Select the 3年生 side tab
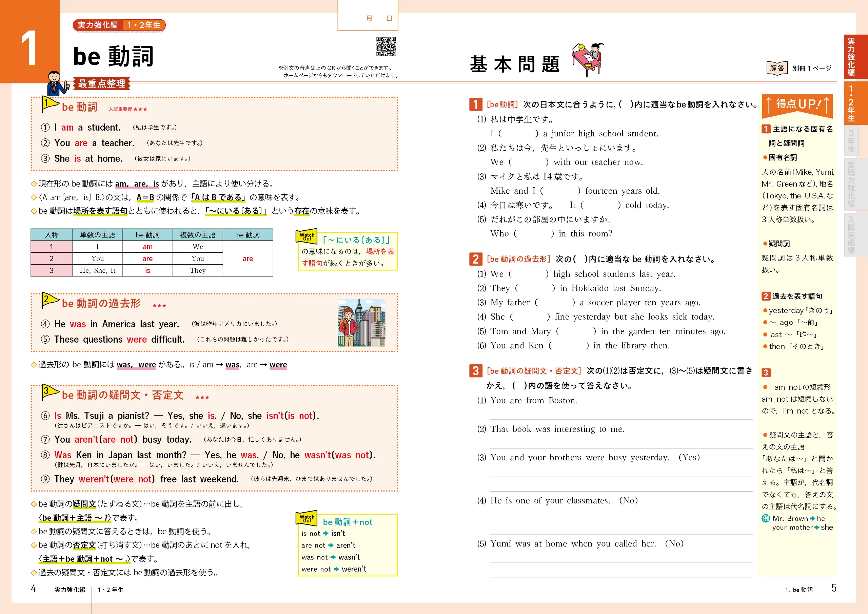 pos(851,141)
